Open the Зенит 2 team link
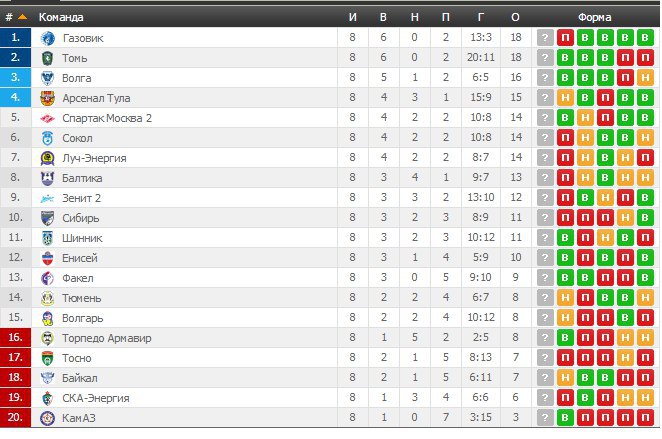The image size is (662, 439). coord(81,198)
